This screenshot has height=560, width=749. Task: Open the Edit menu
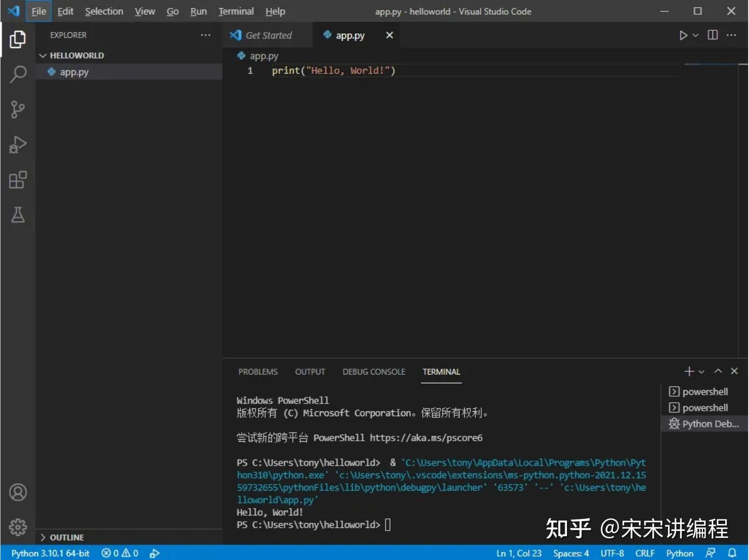[65, 11]
